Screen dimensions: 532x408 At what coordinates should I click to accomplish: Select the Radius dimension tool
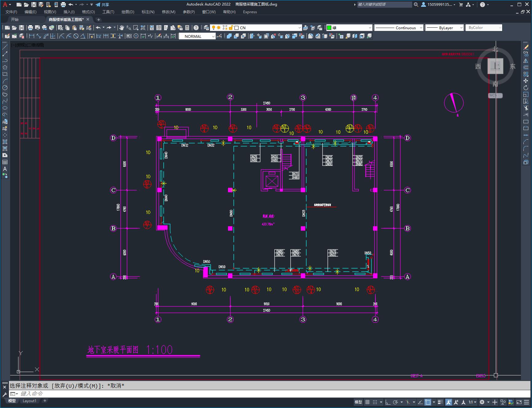pyautogui.click(x=62, y=36)
